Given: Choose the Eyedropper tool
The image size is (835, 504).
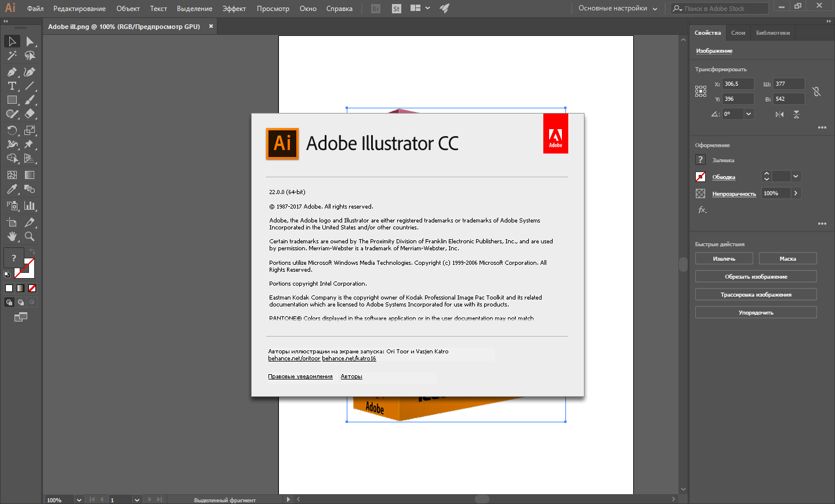Looking at the screenshot, I should tap(12, 189).
